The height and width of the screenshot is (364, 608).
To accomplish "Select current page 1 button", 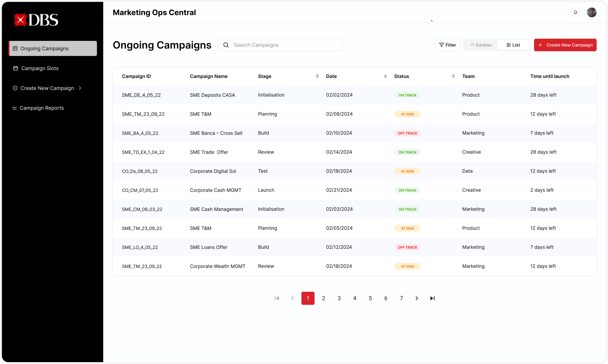I will tap(308, 298).
